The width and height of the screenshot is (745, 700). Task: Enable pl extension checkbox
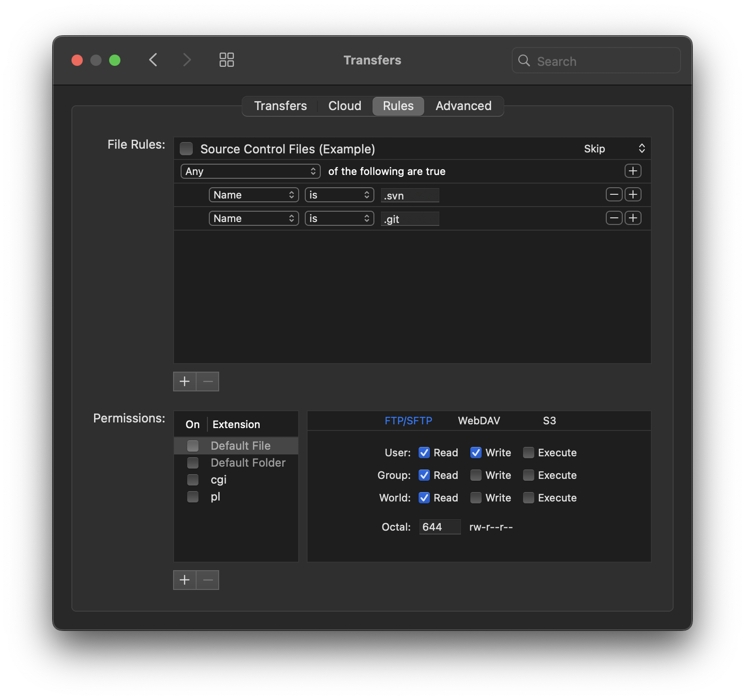(x=193, y=496)
